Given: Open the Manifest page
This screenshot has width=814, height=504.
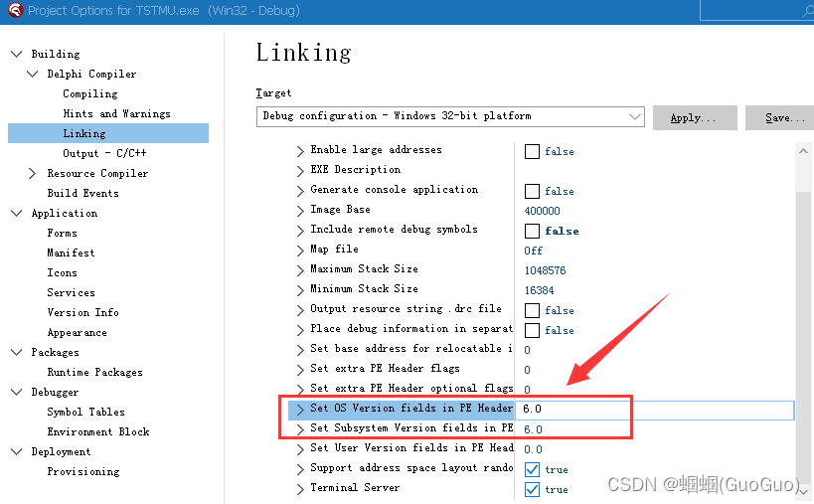Looking at the screenshot, I should click(72, 252).
